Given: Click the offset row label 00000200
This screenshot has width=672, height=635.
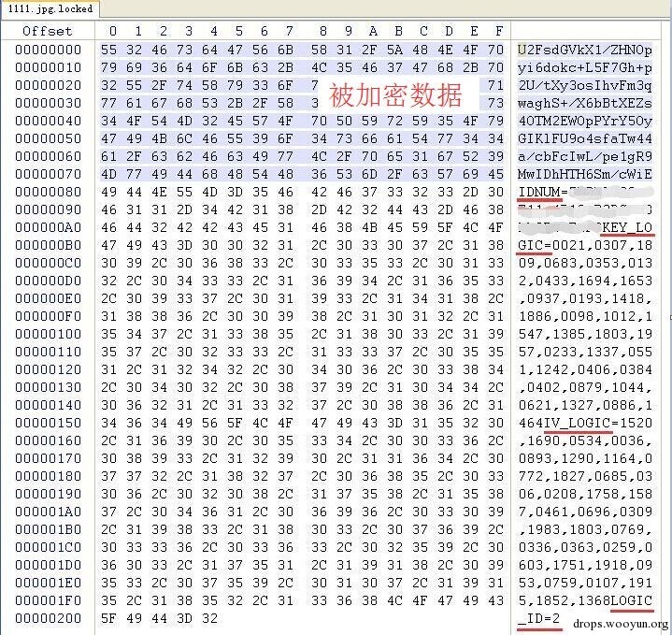Looking at the screenshot, I should pyautogui.click(x=48, y=618).
